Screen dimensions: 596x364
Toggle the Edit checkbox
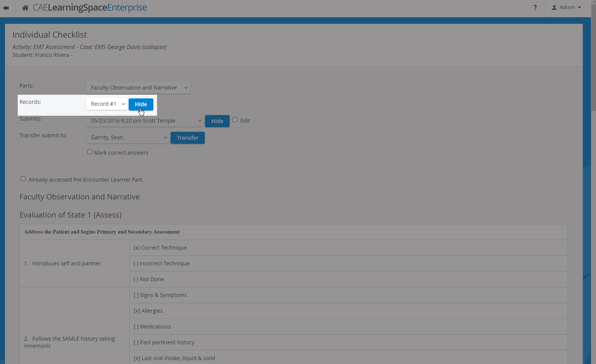coord(235,120)
